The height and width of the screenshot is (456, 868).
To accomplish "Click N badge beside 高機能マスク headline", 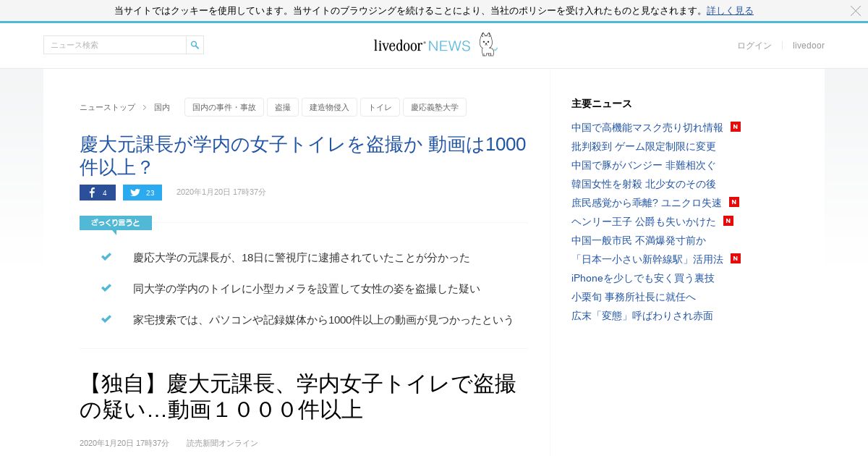I will click(x=736, y=127).
